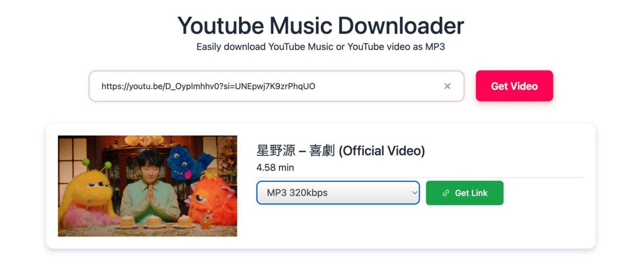Clear the URL with the X icon
The height and width of the screenshot is (268, 644).
point(447,86)
